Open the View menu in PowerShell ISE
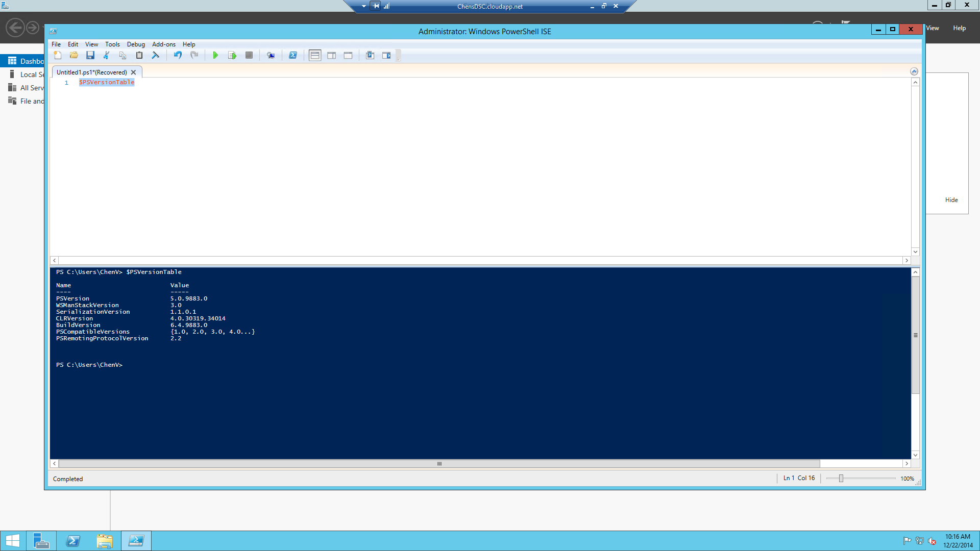The height and width of the screenshot is (551, 980). click(91, 44)
